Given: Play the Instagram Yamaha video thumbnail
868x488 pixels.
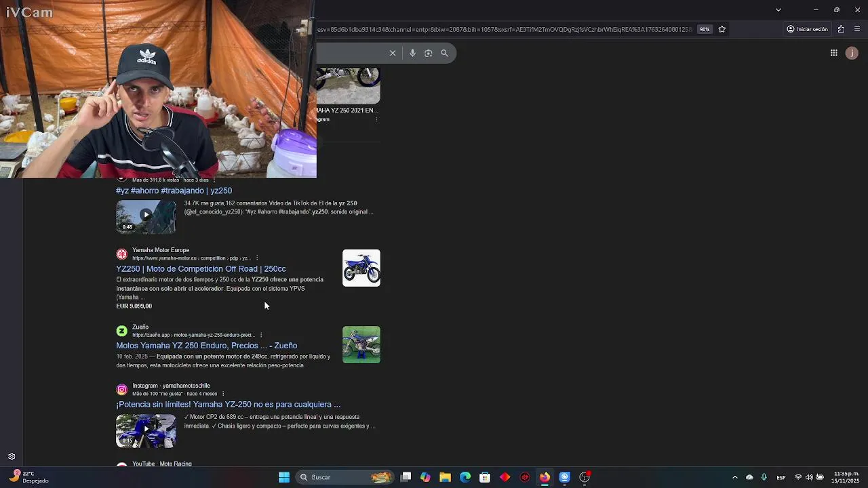Looking at the screenshot, I should click(x=146, y=430).
